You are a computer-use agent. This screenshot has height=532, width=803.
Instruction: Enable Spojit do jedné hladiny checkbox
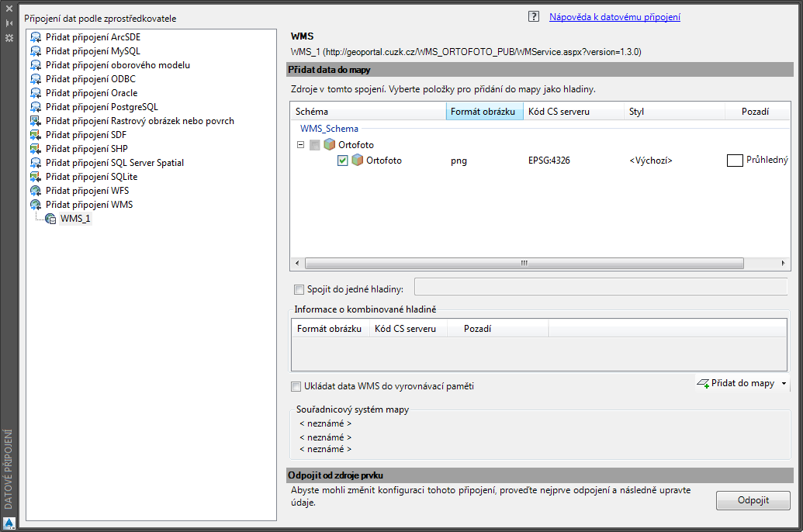pos(299,290)
